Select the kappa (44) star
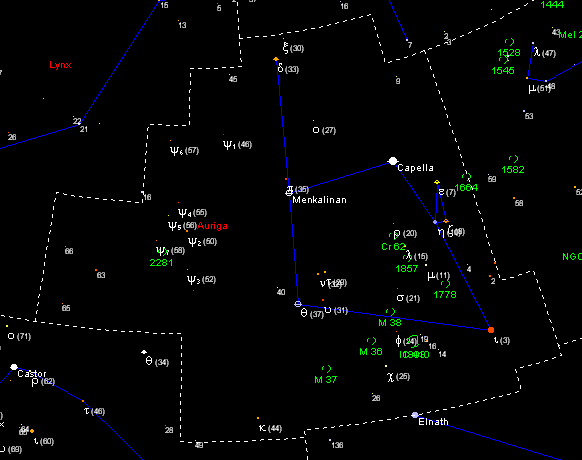Screen dimensions: 582x460 (258, 418)
